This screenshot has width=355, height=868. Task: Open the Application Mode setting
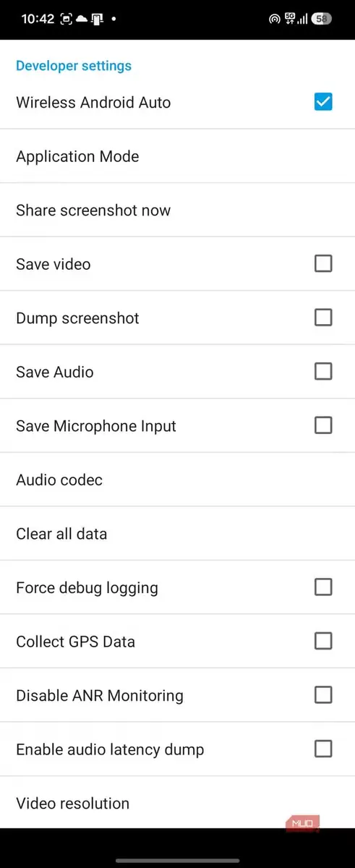pyautogui.click(x=177, y=156)
